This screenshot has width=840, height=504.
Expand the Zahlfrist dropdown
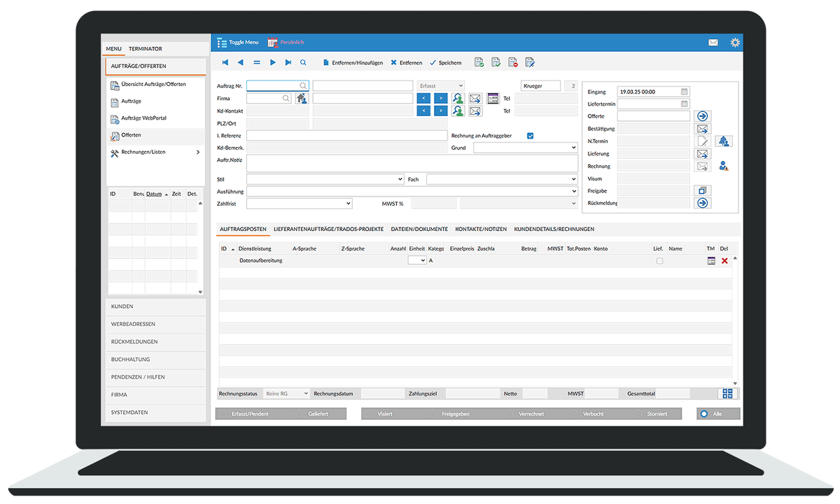pos(299,204)
